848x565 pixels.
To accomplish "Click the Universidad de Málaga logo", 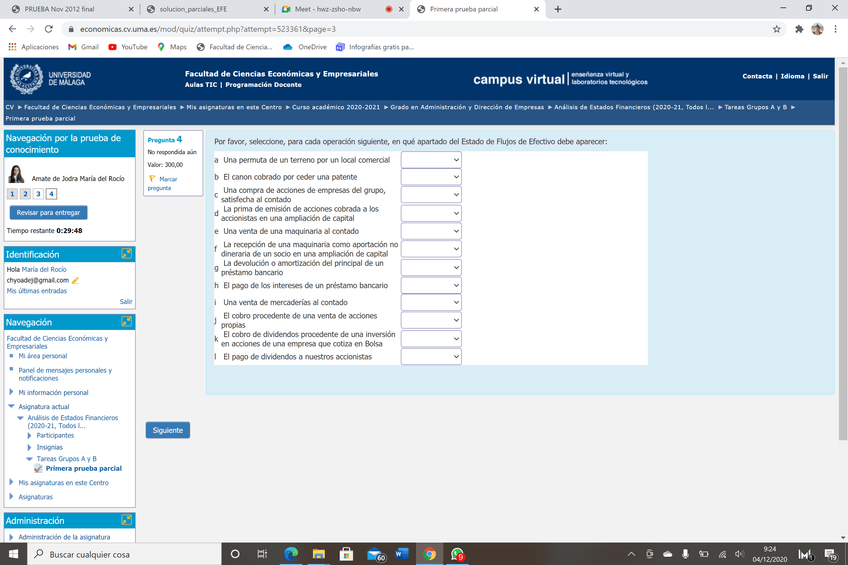I will (x=50, y=79).
